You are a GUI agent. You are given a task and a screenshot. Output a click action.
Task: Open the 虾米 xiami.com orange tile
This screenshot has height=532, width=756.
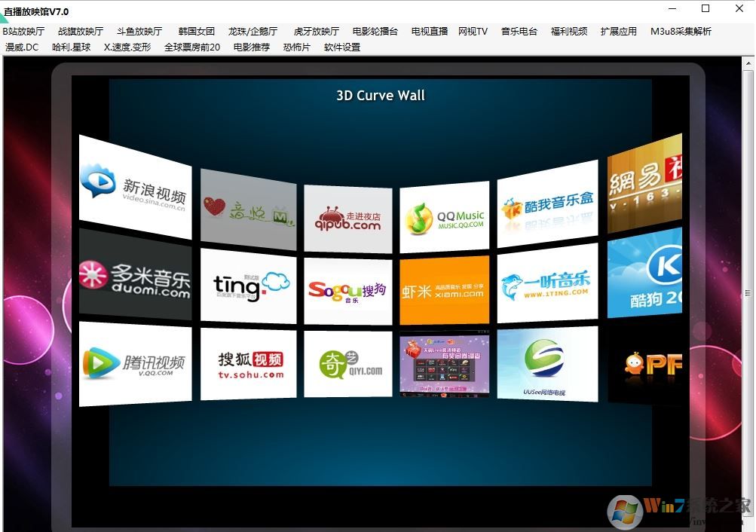tap(444, 290)
